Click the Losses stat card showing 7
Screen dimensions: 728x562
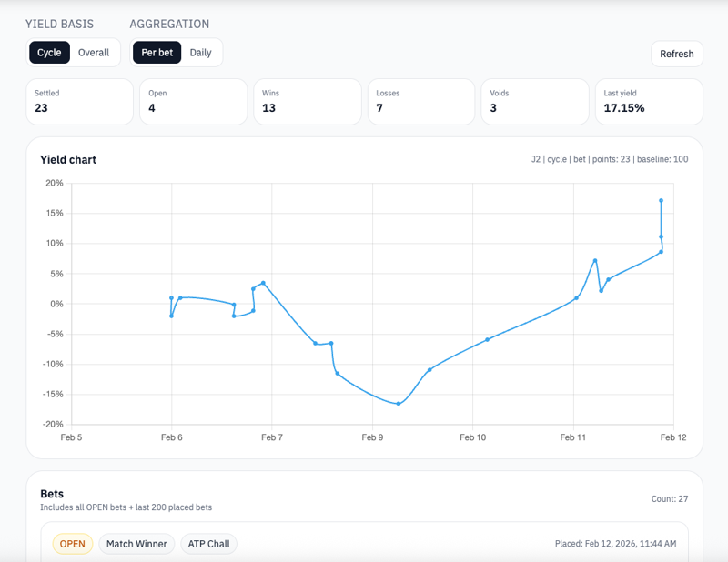coord(421,101)
